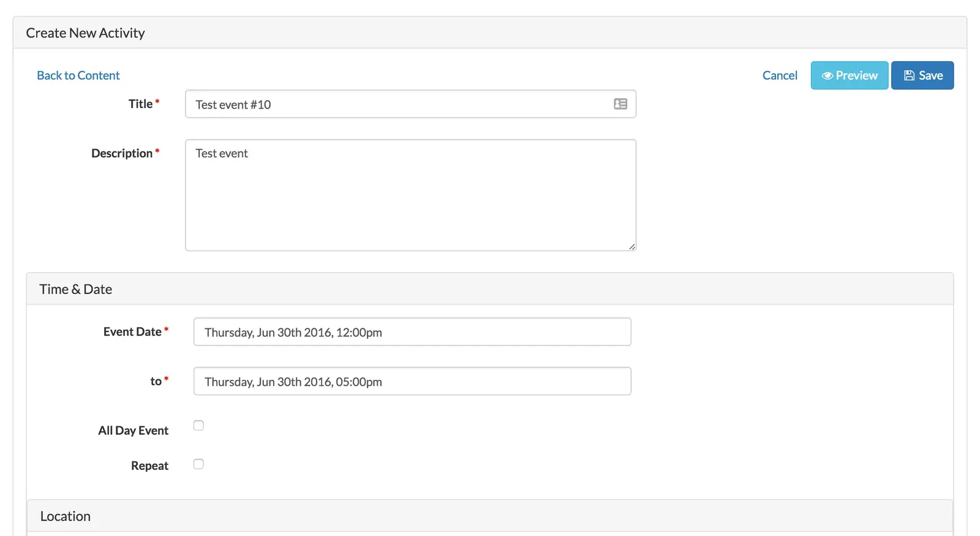
Task: Open the Event Date start field
Action: (x=412, y=331)
